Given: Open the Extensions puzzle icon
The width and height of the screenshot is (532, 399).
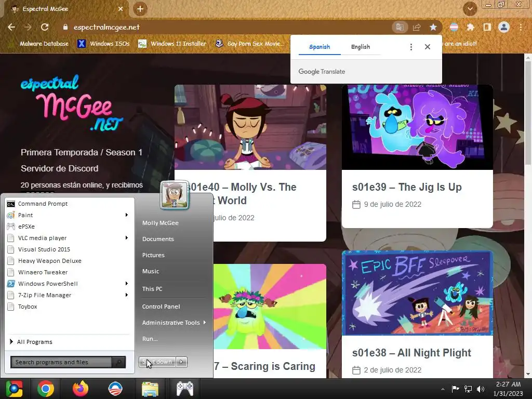Looking at the screenshot, I should click(x=471, y=27).
